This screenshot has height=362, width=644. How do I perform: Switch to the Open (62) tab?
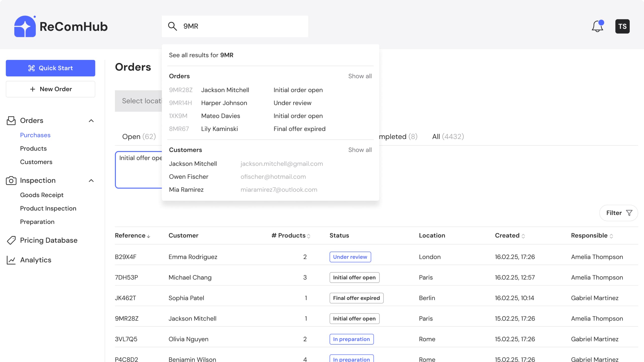point(139,137)
